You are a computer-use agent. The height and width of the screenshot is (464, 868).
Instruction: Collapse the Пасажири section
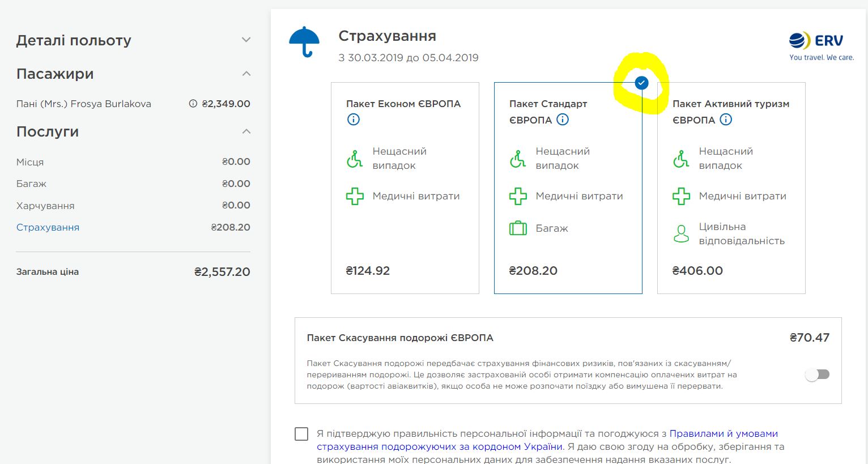(x=246, y=74)
